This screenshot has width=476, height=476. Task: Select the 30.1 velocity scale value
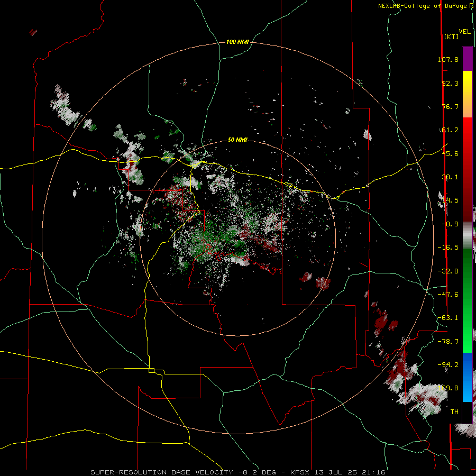pyautogui.click(x=450, y=177)
